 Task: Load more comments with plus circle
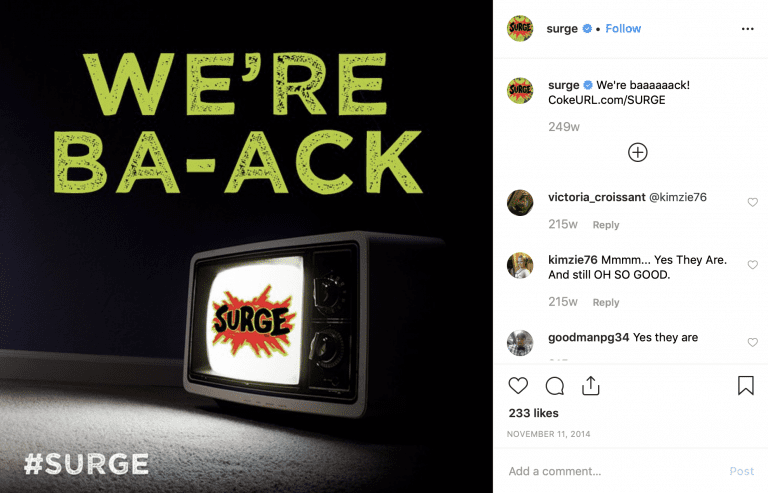(637, 152)
